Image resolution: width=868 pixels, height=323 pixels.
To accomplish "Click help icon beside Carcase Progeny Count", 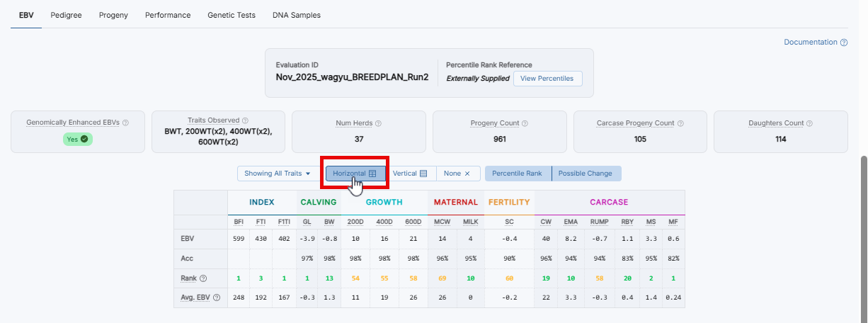I will pos(680,123).
